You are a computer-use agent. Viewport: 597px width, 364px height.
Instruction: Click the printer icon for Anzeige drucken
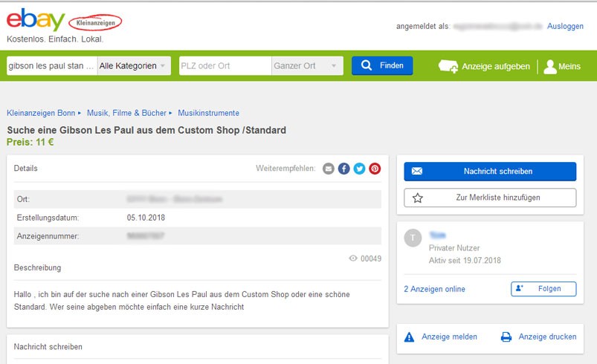[506, 337]
